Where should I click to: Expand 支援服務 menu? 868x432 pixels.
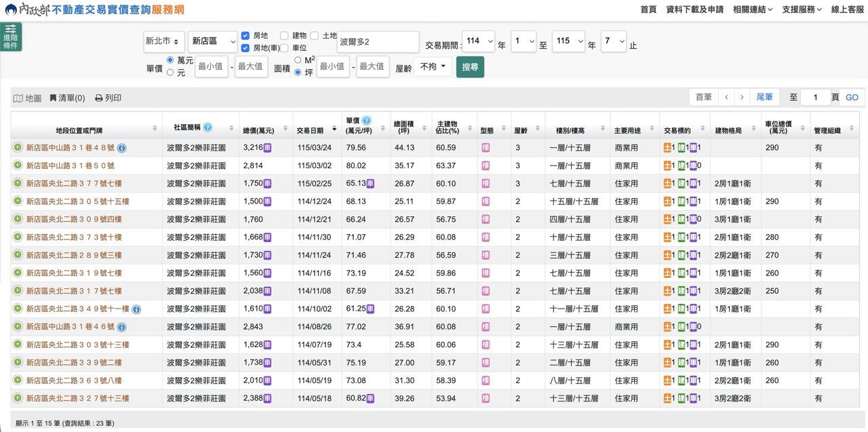click(x=802, y=9)
